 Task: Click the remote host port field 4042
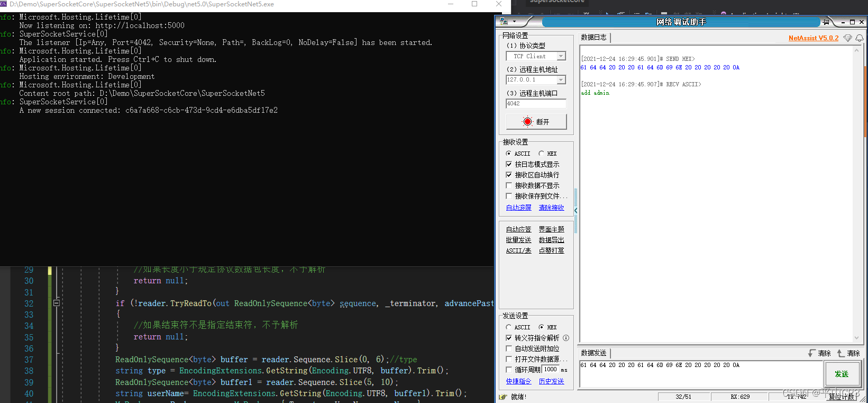coord(536,104)
